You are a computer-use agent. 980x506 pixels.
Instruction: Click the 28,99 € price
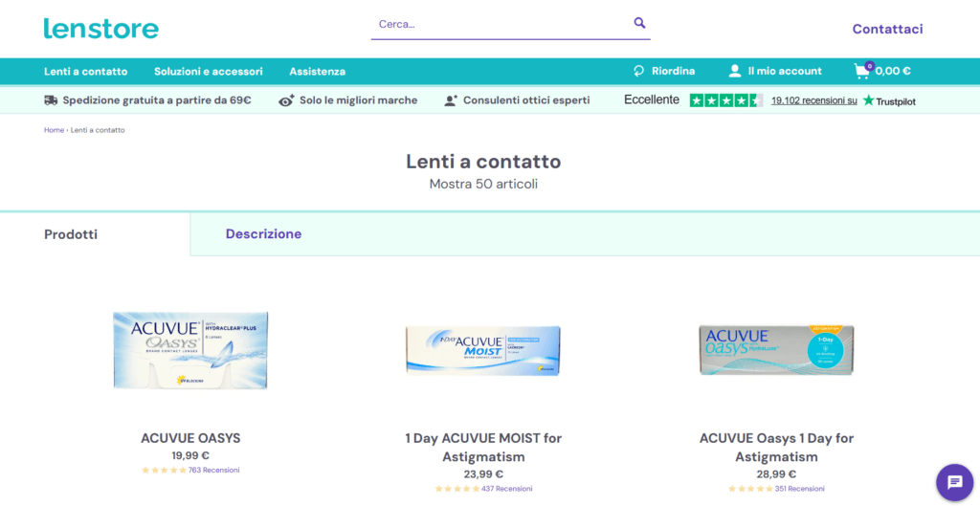coord(776,474)
